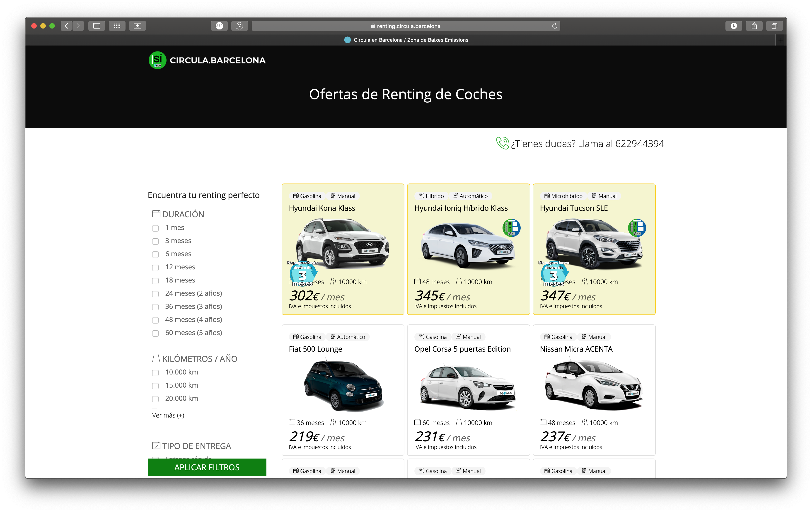The image size is (812, 512).
Task: Check the 12 meses duration box
Action: point(155,268)
